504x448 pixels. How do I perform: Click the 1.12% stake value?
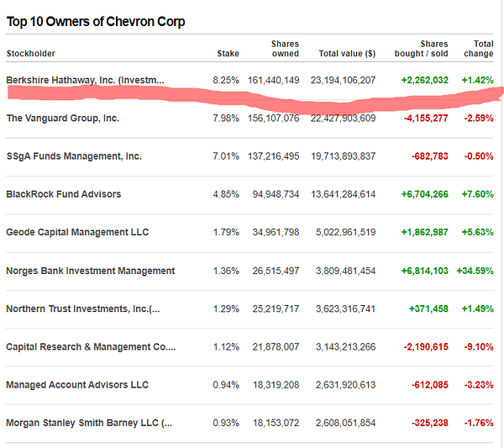point(226,346)
